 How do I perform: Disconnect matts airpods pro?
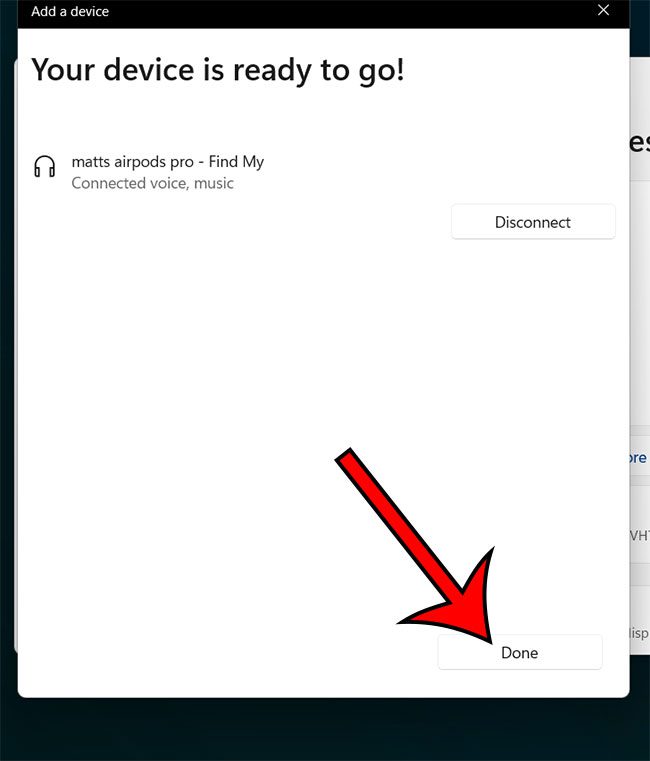[x=533, y=222]
